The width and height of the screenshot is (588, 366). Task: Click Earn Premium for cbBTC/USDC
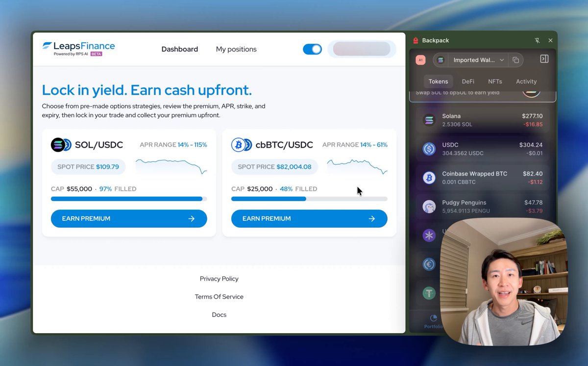pyautogui.click(x=309, y=219)
